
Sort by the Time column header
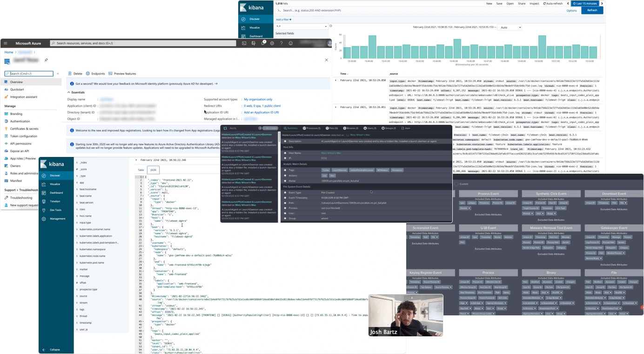(344, 74)
